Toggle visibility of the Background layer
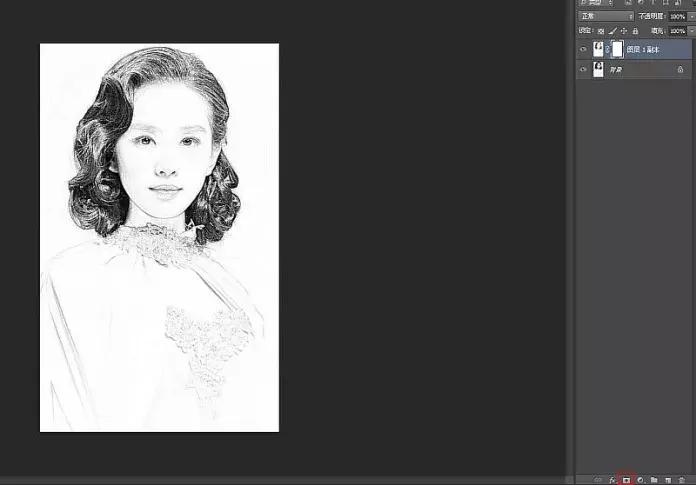Screen dimensions: 696x485 [583, 70]
